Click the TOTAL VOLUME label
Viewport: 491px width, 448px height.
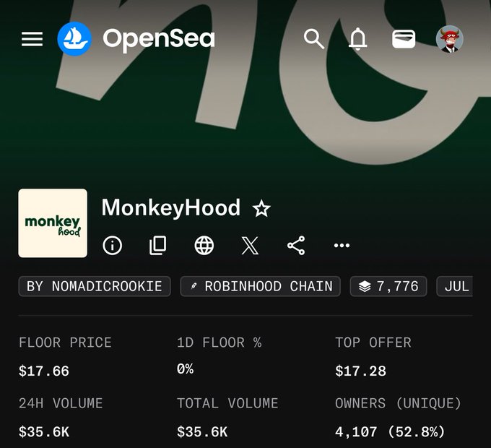[x=227, y=403]
